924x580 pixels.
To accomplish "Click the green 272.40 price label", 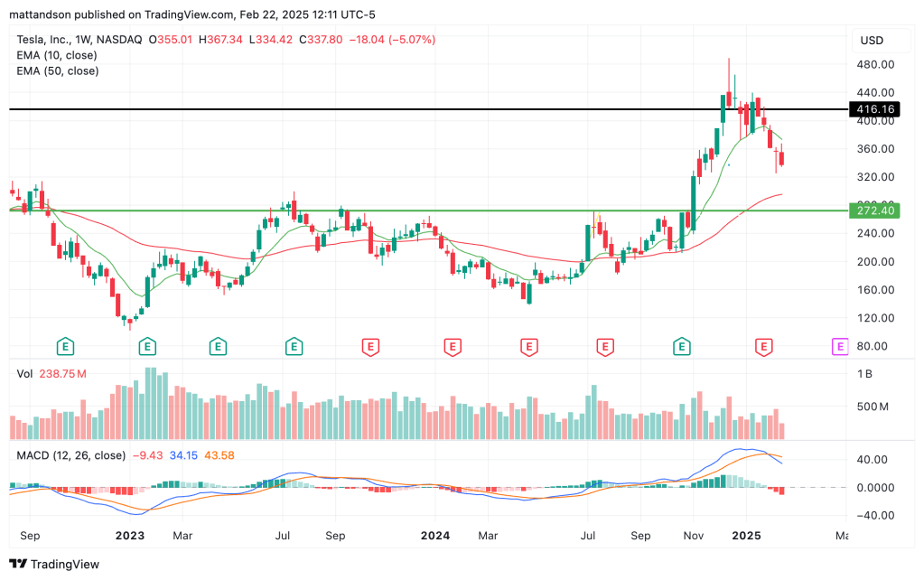I will click(x=875, y=210).
